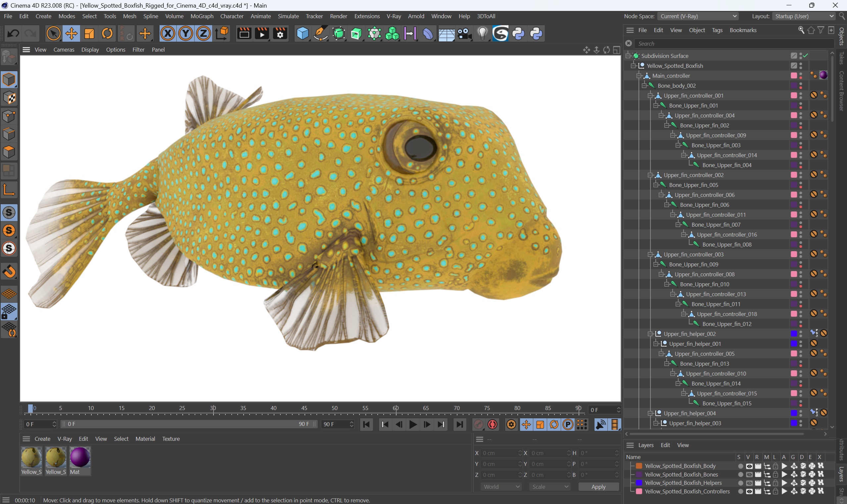Image resolution: width=847 pixels, height=504 pixels.
Task: Open the Layout Startup dropdown
Action: tap(804, 16)
